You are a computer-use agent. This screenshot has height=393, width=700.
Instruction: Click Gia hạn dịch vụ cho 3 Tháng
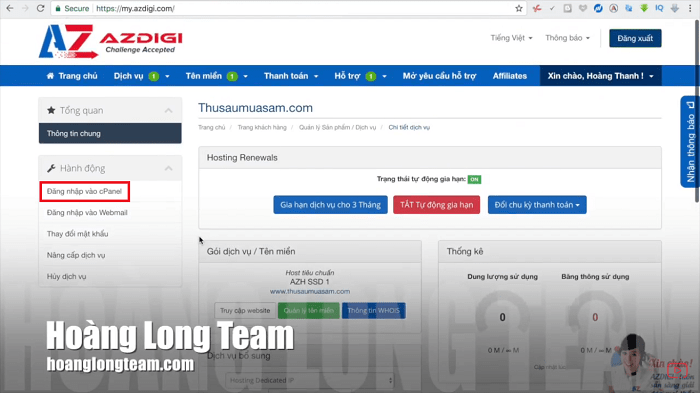tap(330, 205)
